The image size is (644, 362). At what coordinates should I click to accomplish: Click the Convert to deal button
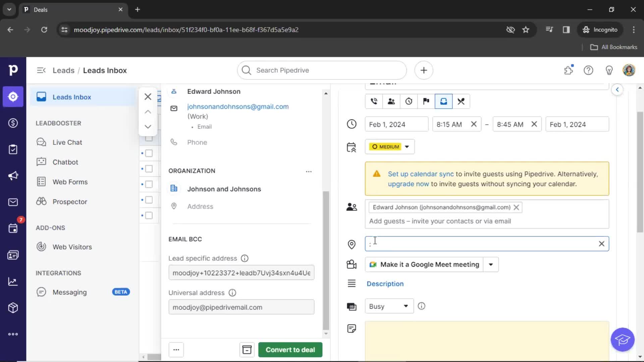[x=290, y=350]
